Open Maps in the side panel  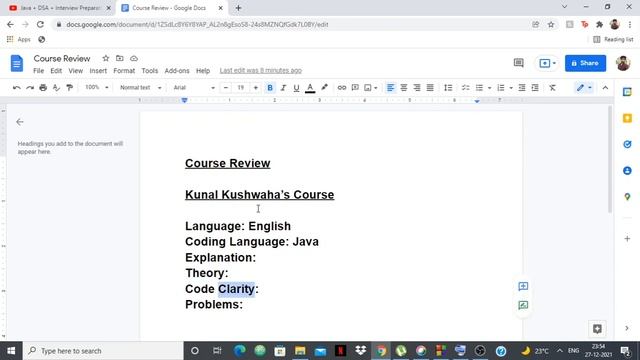tap(627, 197)
